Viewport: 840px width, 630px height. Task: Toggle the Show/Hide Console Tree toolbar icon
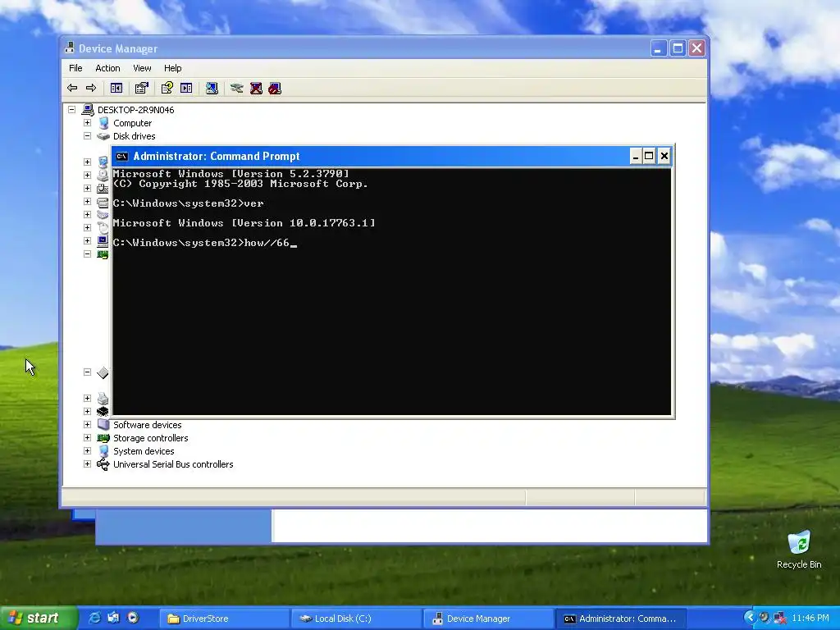[x=116, y=89]
